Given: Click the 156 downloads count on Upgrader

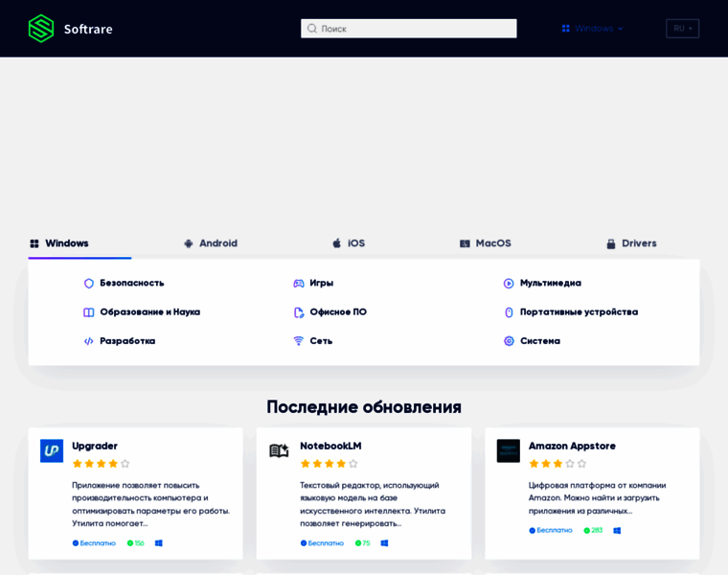Looking at the screenshot, I should click(136, 543).
